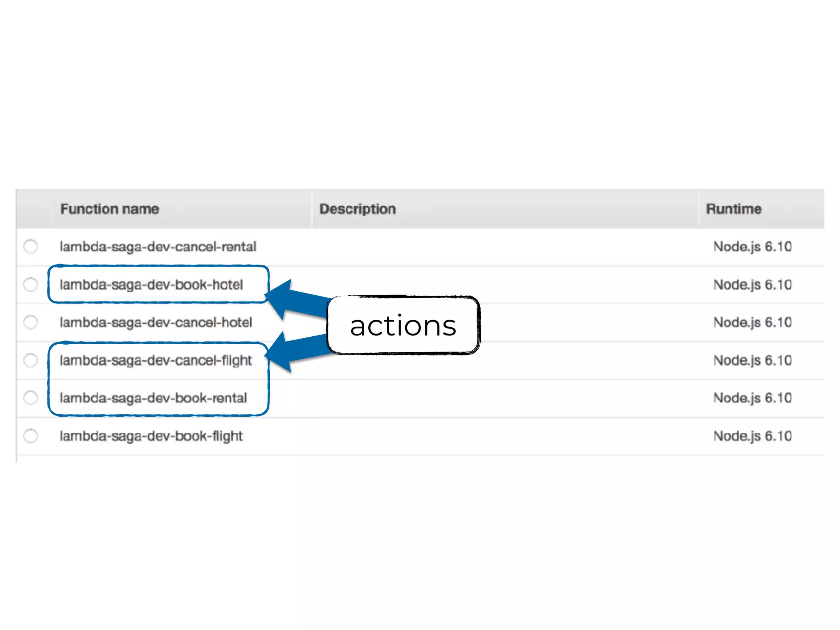Open lambda-saga-dev-cancel-flight function
The height and width of the screenshot is (630, 840).
(x=155, y=360)
